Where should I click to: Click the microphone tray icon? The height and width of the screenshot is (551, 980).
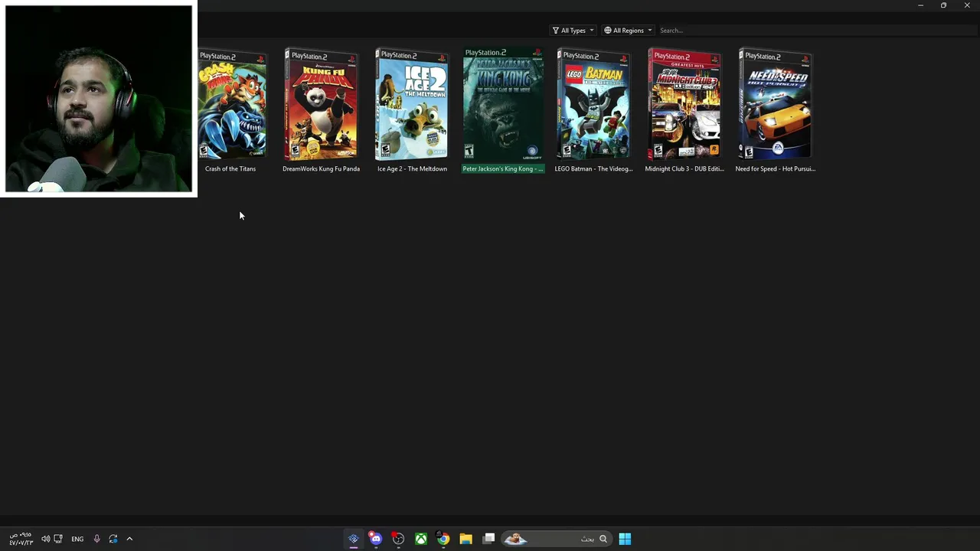pos(96,539)
